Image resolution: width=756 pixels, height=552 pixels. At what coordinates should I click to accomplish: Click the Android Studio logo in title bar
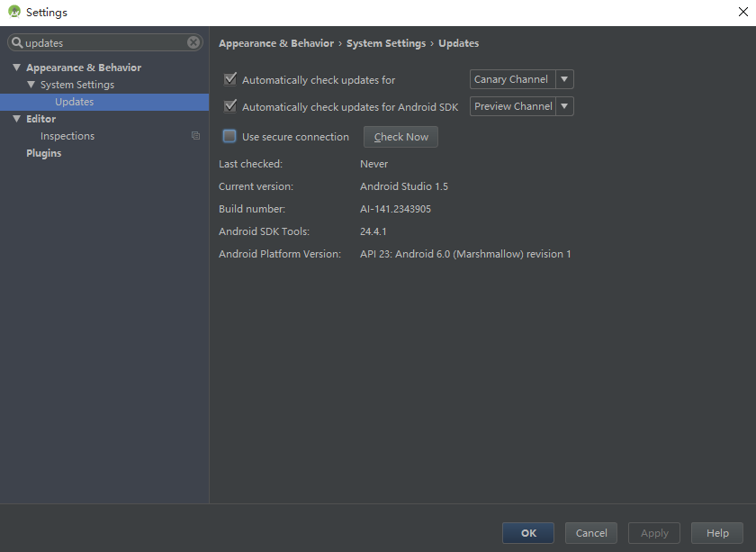(x=14, y=12)
